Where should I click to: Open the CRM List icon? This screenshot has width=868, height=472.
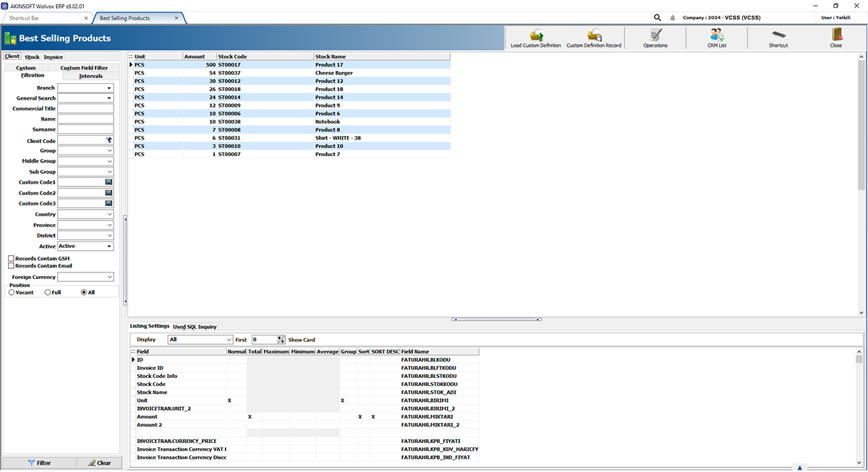717,35
